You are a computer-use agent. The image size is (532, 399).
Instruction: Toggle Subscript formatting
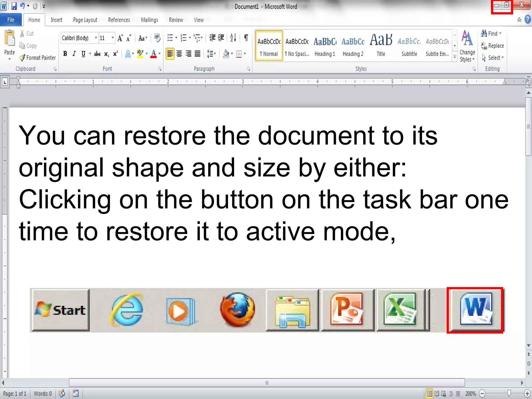point(107,54)
